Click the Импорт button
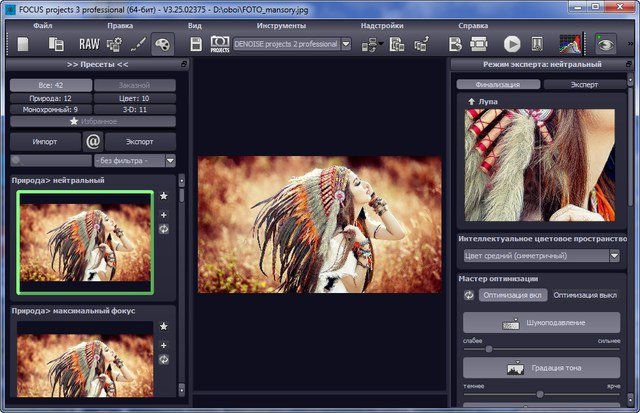The image size is (640, 413). (45, 142)
